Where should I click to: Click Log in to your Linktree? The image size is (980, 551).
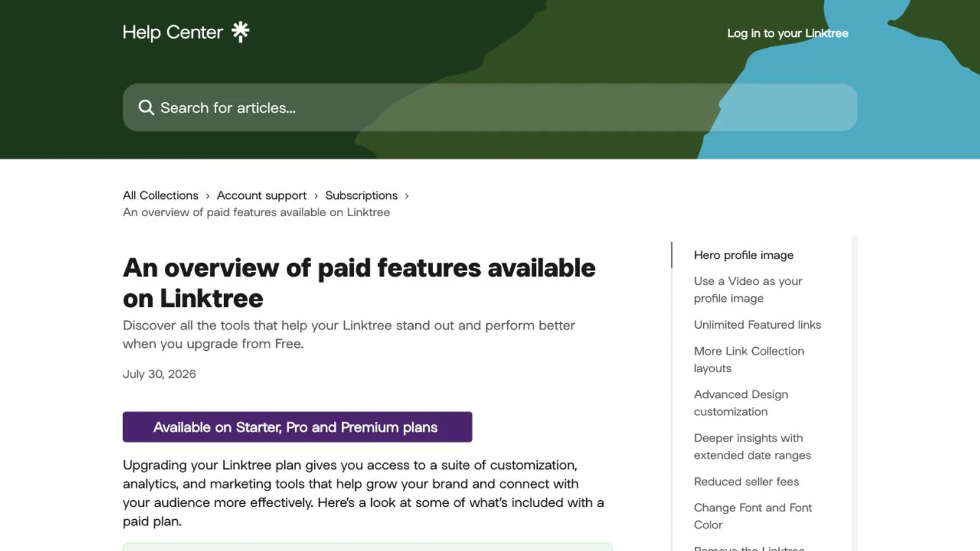tap(788, 33)
